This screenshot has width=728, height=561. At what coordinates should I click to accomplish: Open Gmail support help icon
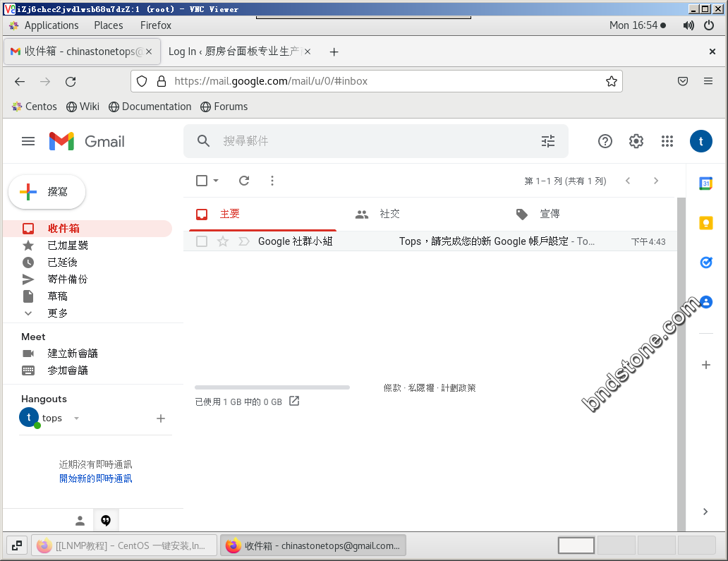click(x=605, y=141)
